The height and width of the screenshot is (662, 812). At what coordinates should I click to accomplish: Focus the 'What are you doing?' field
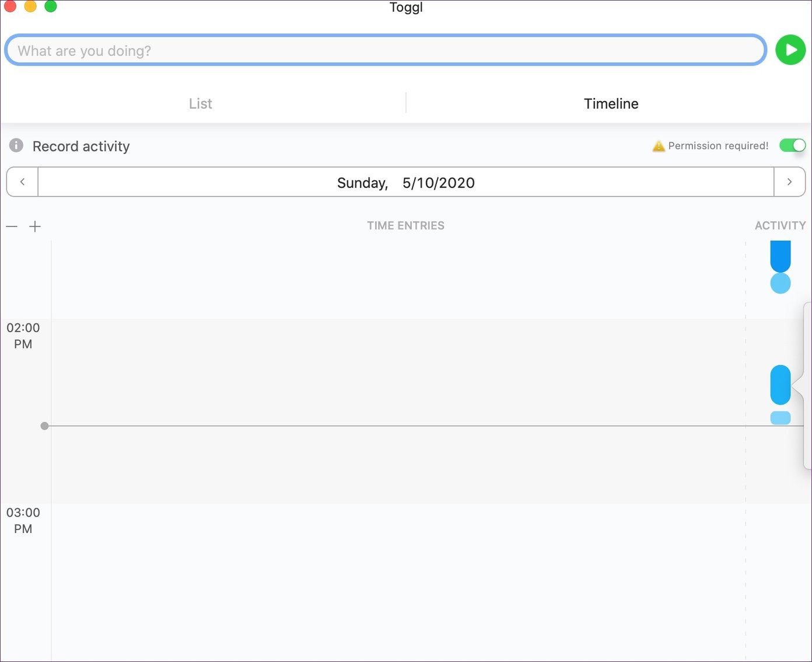[x=386, y=50]
